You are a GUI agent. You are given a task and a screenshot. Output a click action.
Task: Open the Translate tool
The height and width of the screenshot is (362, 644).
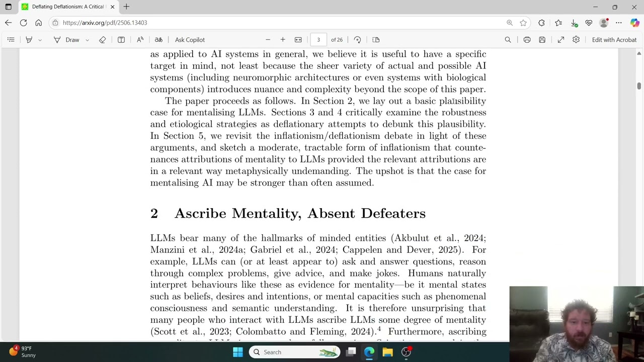point(158,40)
